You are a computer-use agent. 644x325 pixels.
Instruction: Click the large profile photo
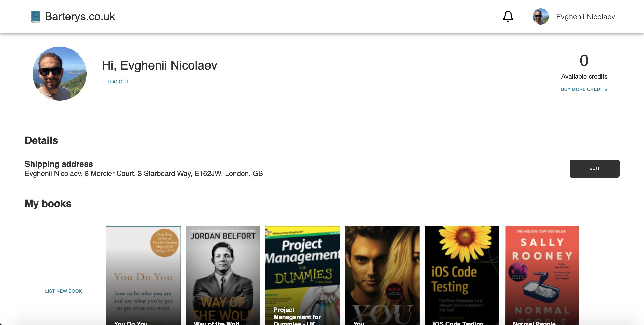60,74
